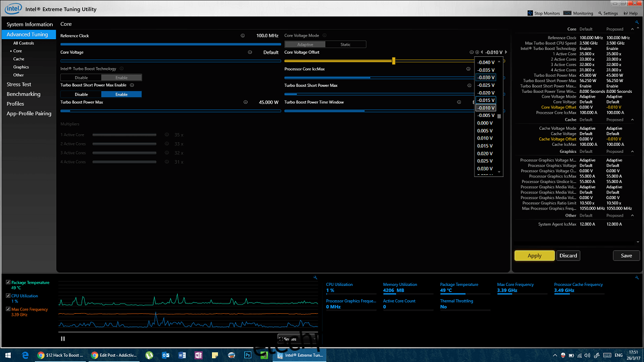Click info icon for Turbo Boost Power Time Window

pos(459,102)
